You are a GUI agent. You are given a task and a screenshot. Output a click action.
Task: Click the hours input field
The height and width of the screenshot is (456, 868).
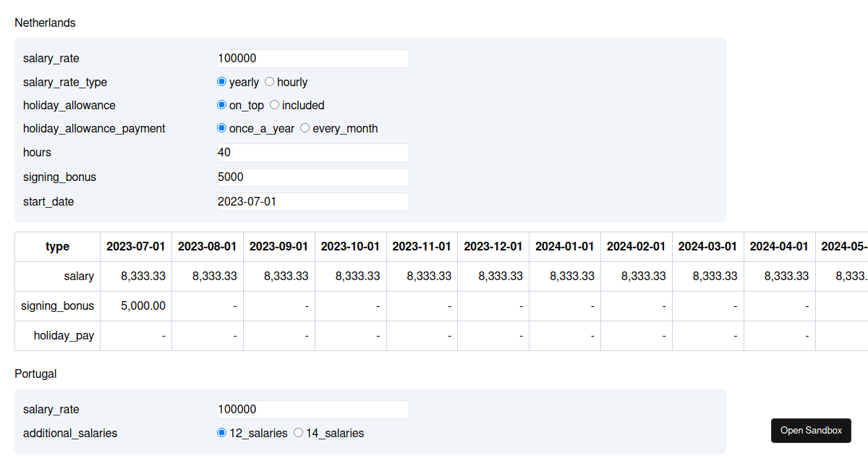click(x=312, y=152)
